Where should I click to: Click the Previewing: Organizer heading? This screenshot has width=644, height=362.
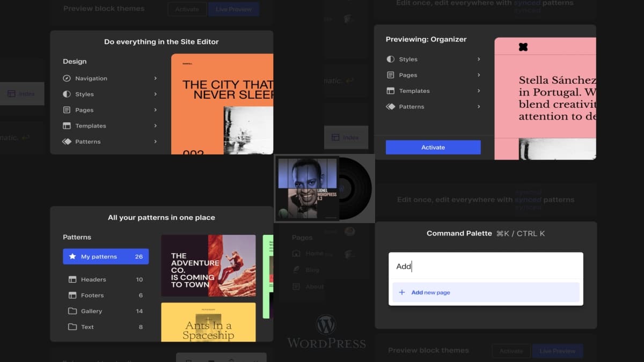click(x=426, y=39)
